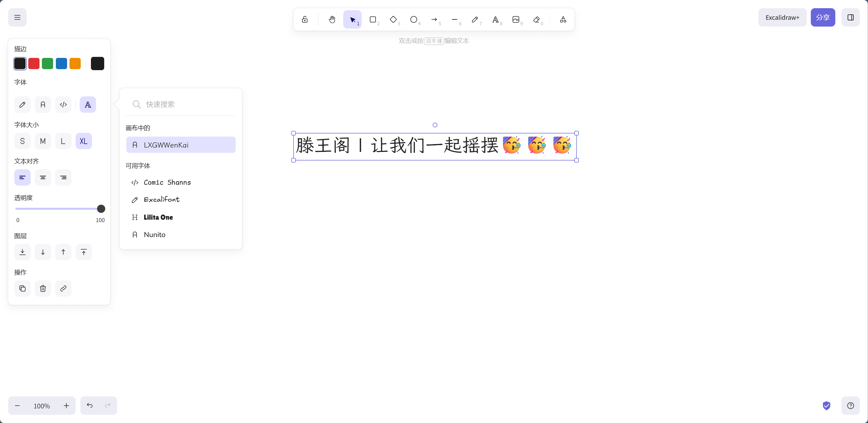Viewport: 868px width, 423px height.
Task: Open the more shapes tools dropdown
Action: [563, 19]
